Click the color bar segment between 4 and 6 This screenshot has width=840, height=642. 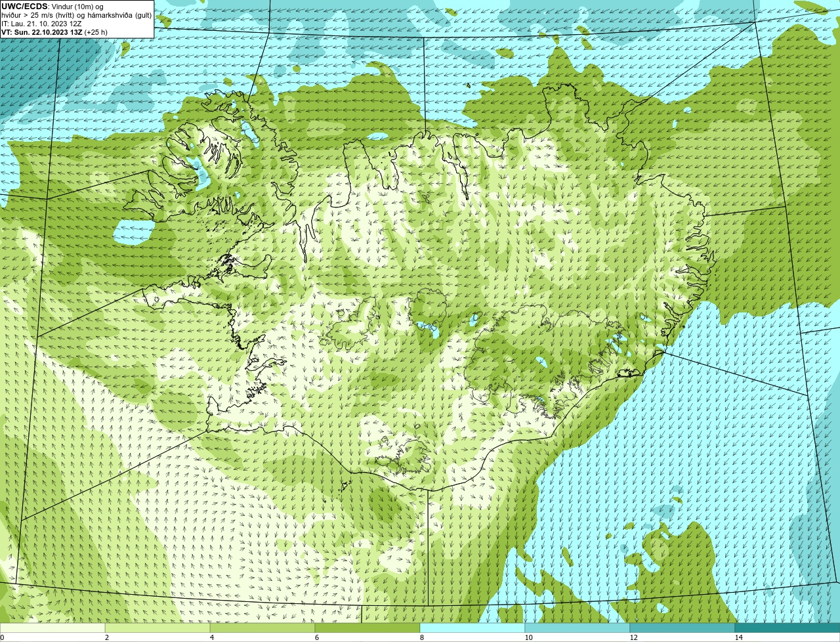[262, 628]
